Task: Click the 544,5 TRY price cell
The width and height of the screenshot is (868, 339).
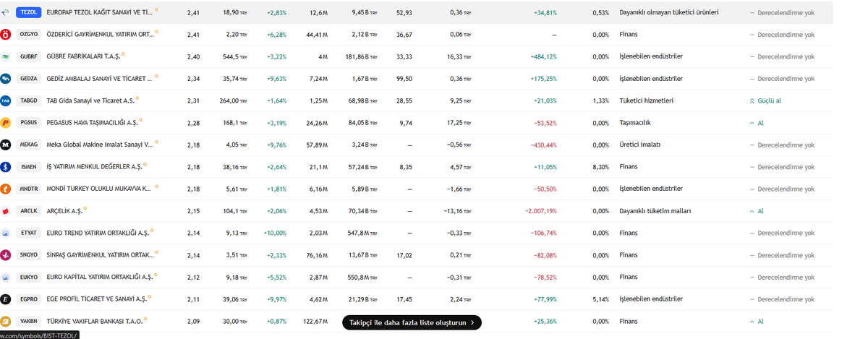Action: click(235, 56)
